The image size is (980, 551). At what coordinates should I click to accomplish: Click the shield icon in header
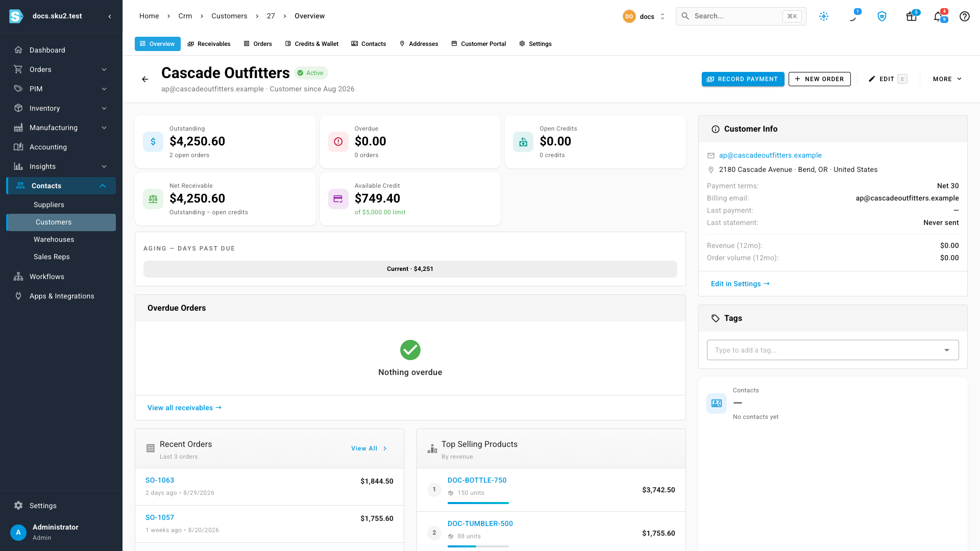(x=882, y=16)
